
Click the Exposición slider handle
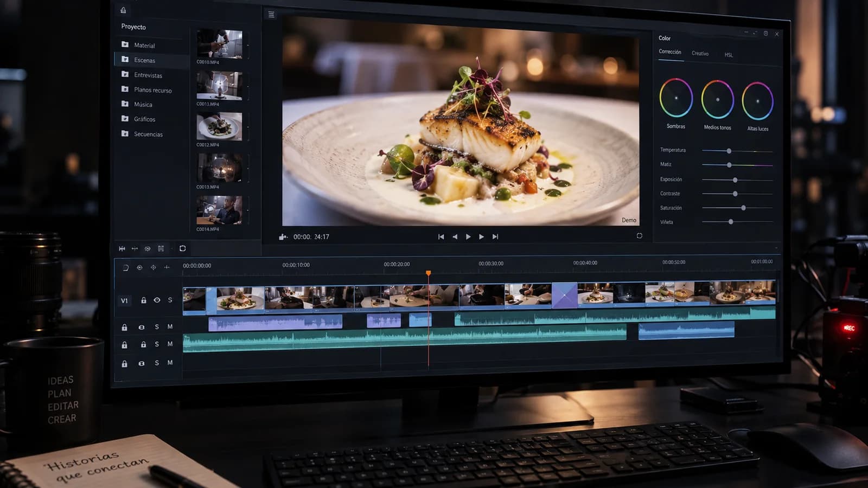[735, 179]
